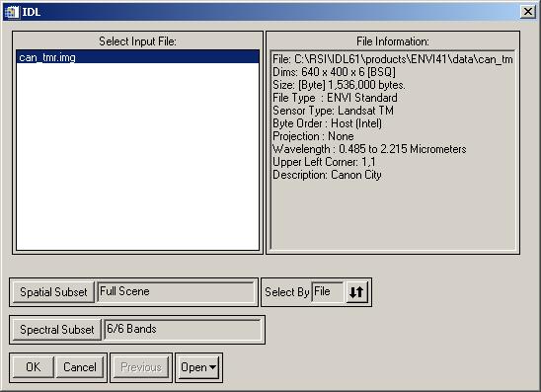Click the Full Scene spatial subset field

tap(176, 292)
